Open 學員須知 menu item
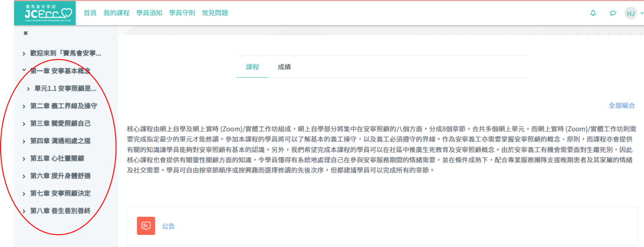 click(x=149, y=13)
